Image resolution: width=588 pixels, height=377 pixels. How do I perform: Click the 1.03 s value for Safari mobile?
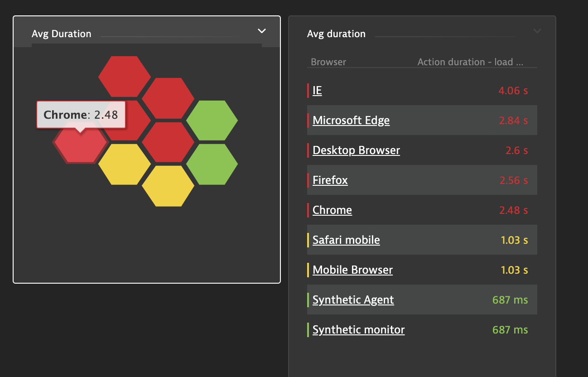(x=514, y=240)
